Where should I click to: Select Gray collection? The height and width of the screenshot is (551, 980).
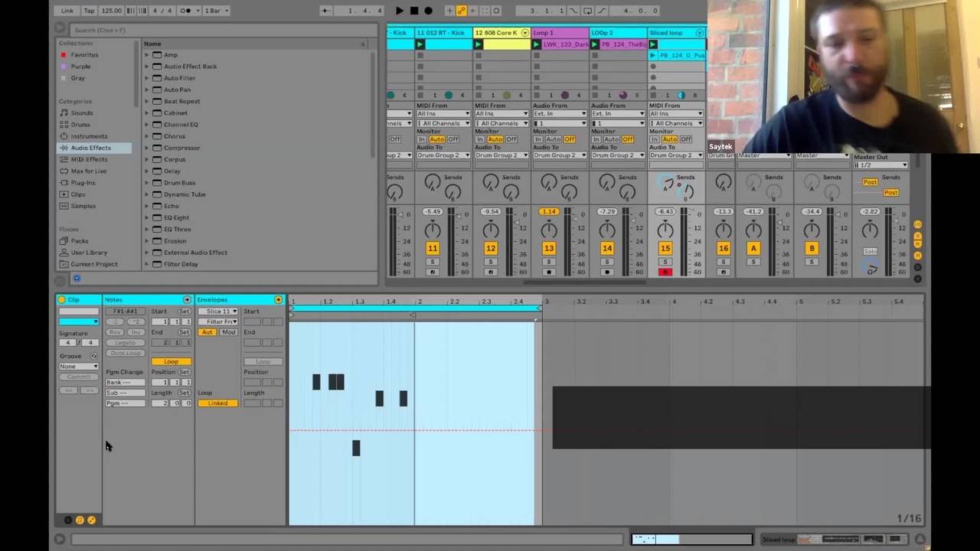pos(78,78)
